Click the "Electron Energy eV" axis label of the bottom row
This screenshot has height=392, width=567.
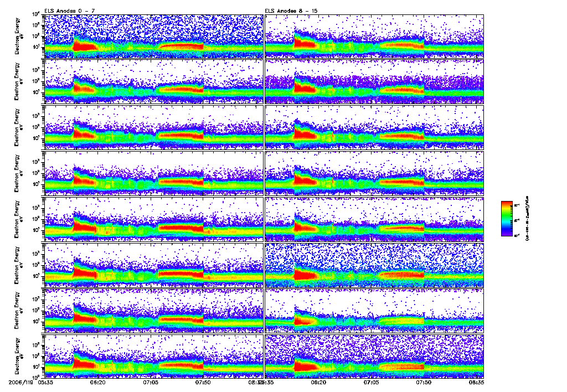(x=19, y=356)
